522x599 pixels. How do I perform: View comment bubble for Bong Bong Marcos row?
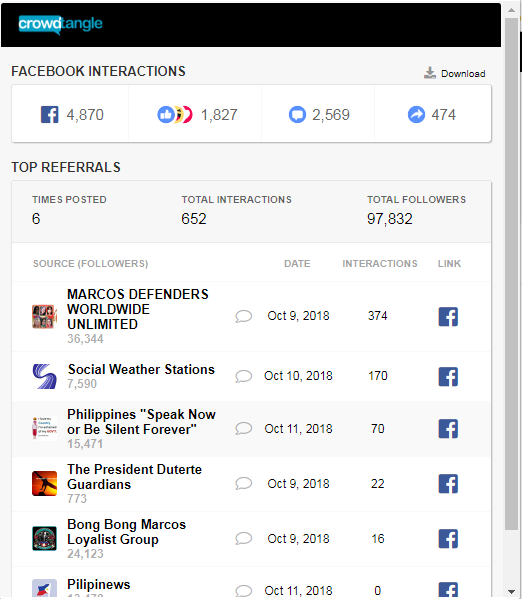coord(243,539)
